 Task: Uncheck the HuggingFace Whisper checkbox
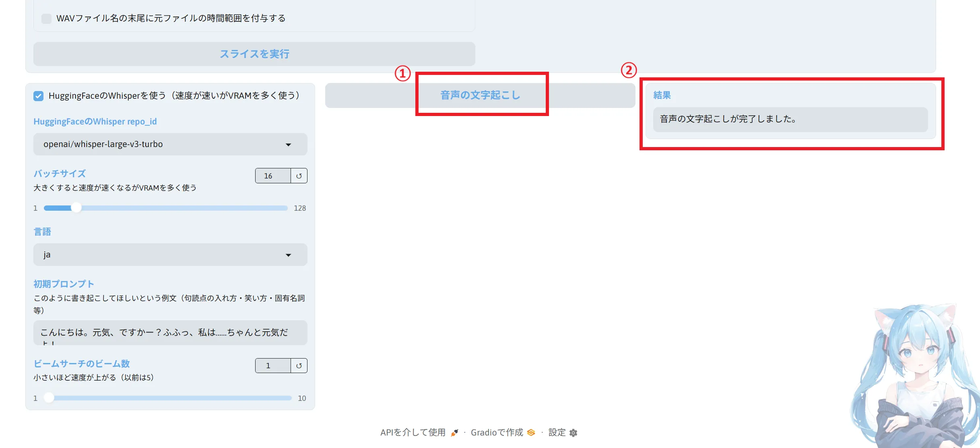click(39, 96)
